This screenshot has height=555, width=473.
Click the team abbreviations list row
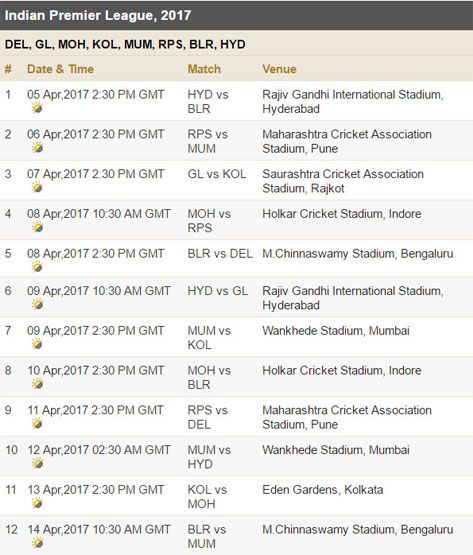click(236, 44)
